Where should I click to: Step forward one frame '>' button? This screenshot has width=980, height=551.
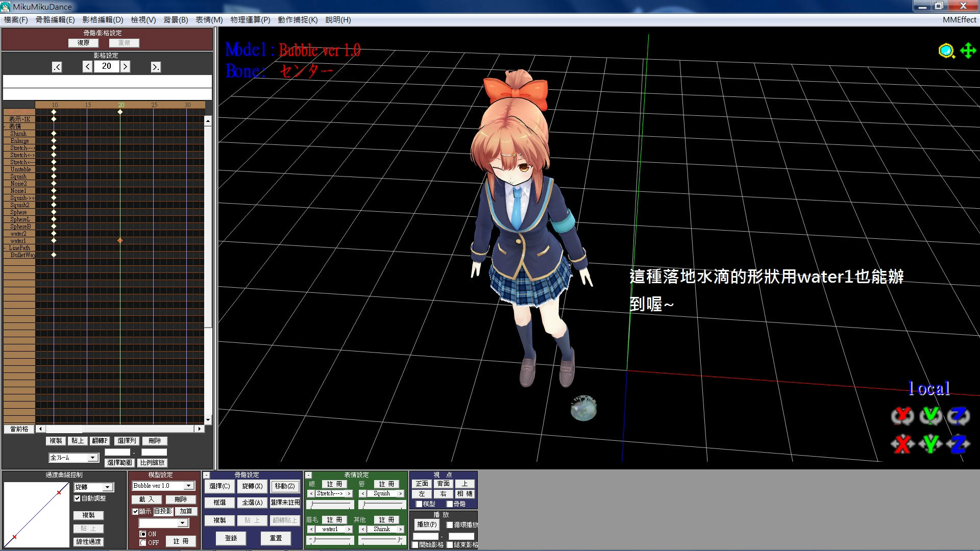point(125,66)
